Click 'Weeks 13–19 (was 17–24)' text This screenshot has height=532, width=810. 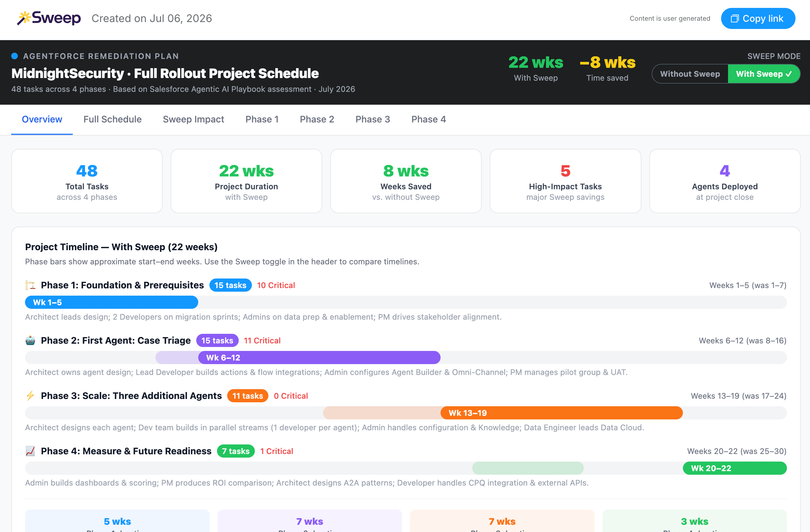click(x=739, y=396)
